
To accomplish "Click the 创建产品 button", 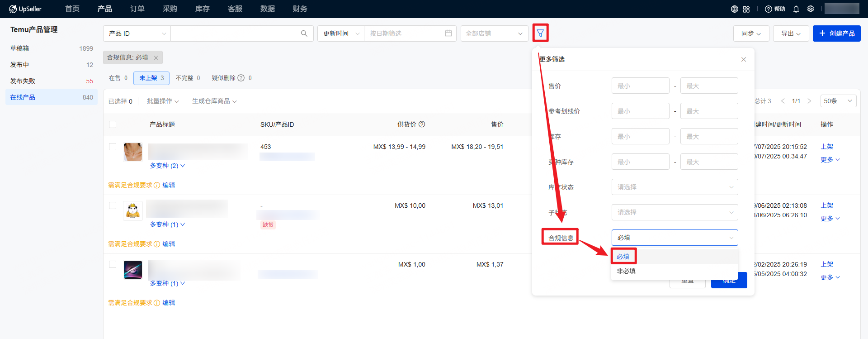I will point(836,33).
